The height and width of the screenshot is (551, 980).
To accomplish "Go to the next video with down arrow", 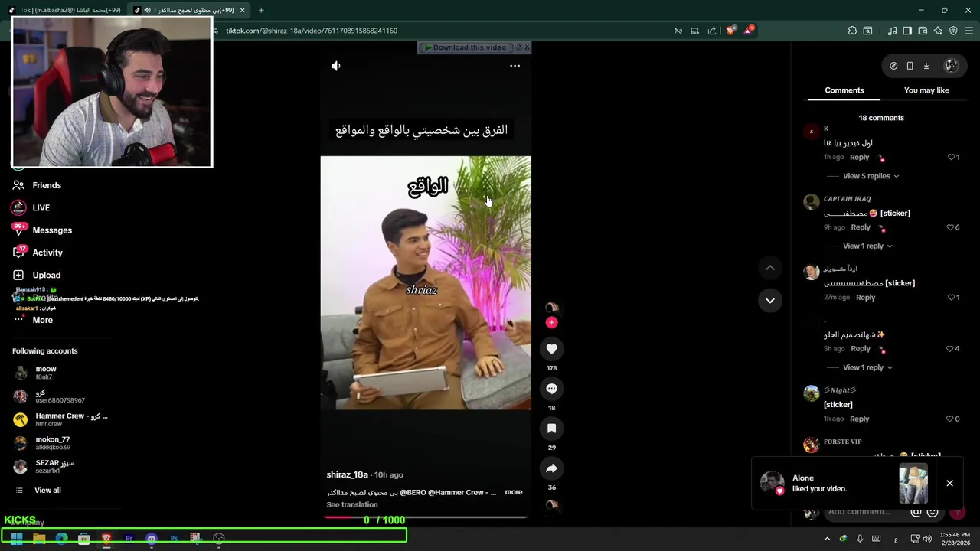I will 770,300.
